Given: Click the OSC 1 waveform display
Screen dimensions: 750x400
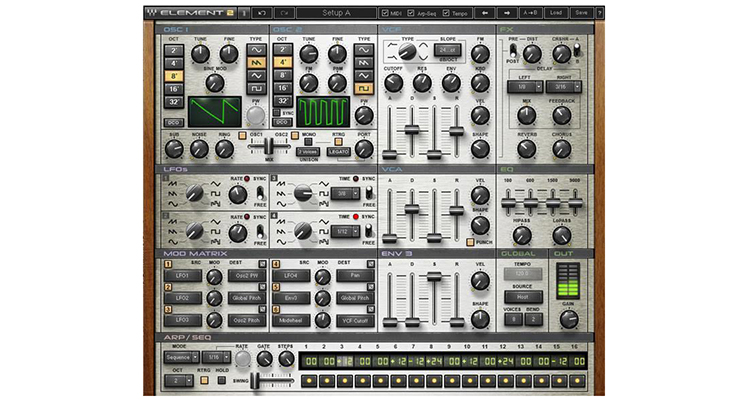Looking at the screenshot, I should click(215, 111).
